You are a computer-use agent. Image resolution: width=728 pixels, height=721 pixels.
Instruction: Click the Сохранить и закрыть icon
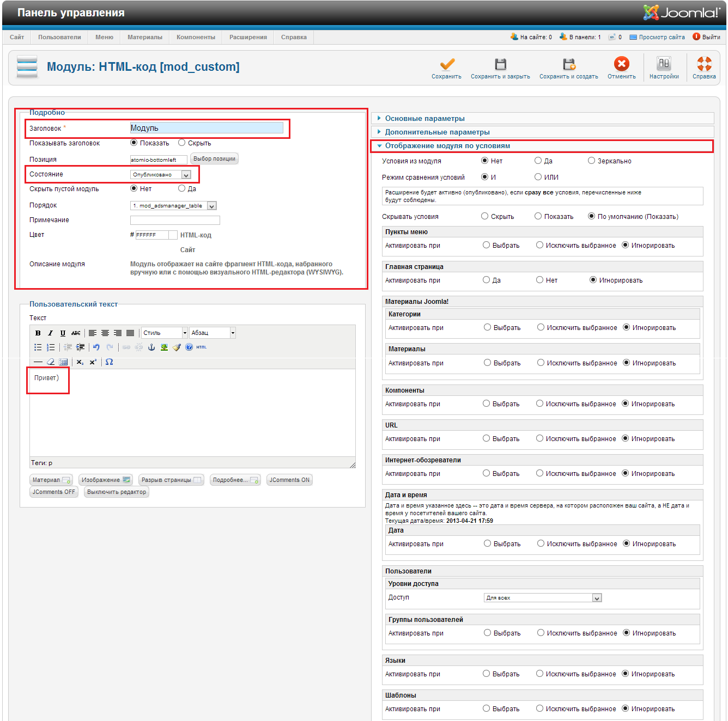click(x=500, y=64)
